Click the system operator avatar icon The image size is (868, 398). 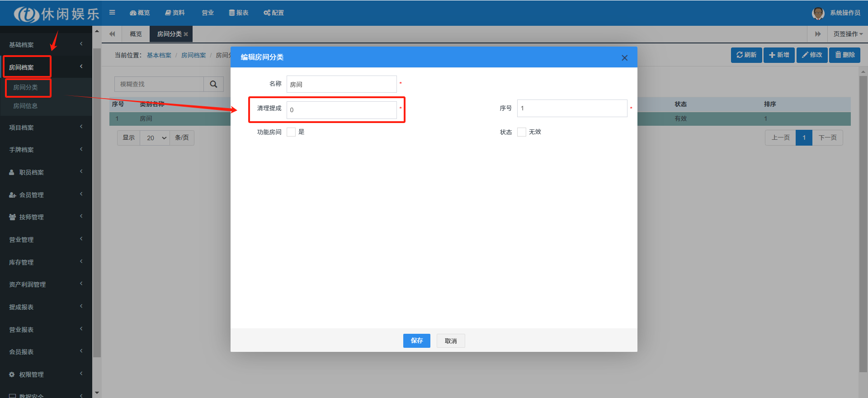[818, 13]
